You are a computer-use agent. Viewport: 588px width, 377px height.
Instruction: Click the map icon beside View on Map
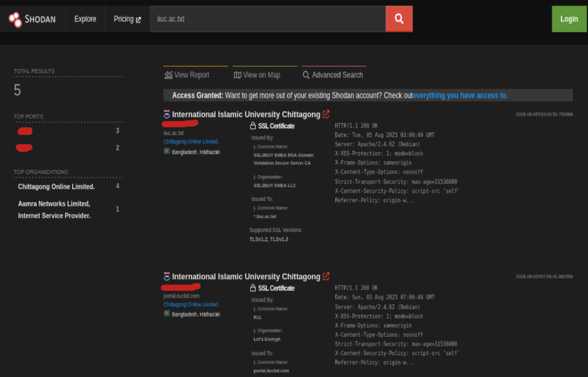tap(238, 75)
